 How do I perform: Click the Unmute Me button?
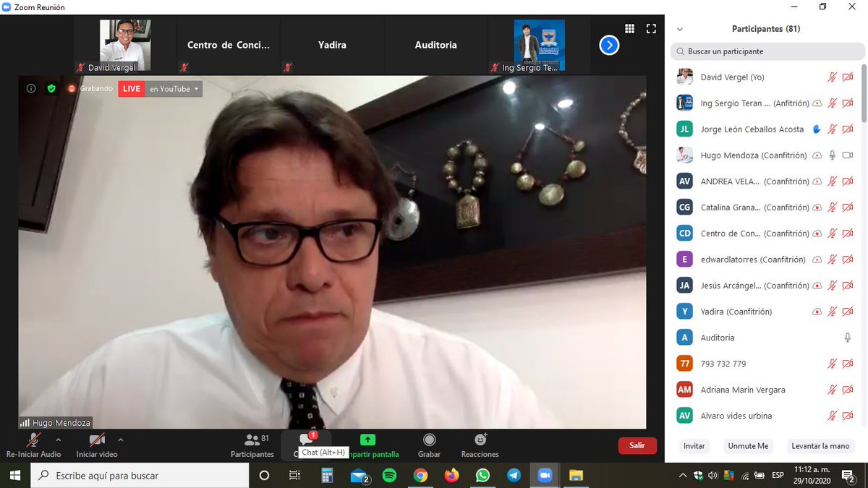(748, 446)
